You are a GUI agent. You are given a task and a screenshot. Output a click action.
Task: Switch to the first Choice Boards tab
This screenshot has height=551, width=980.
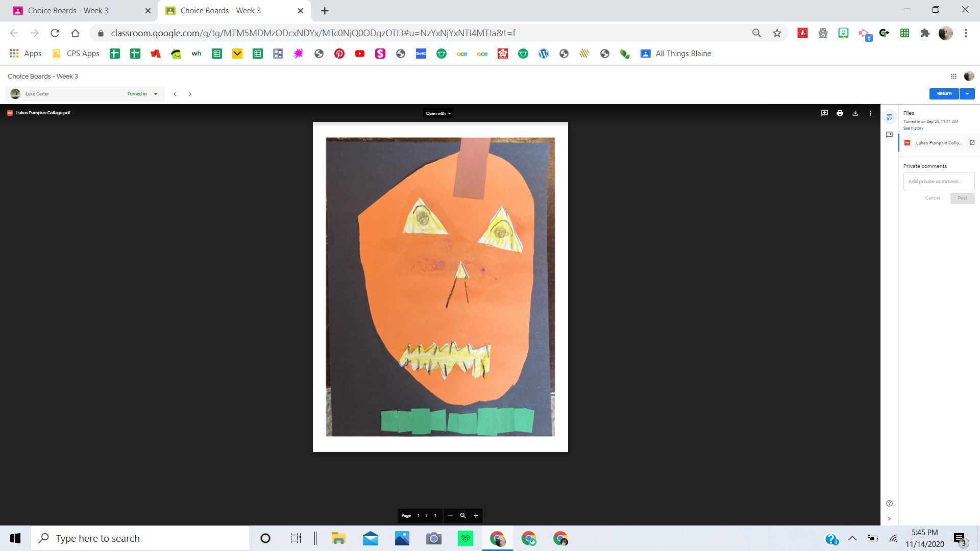pos(68,10)
